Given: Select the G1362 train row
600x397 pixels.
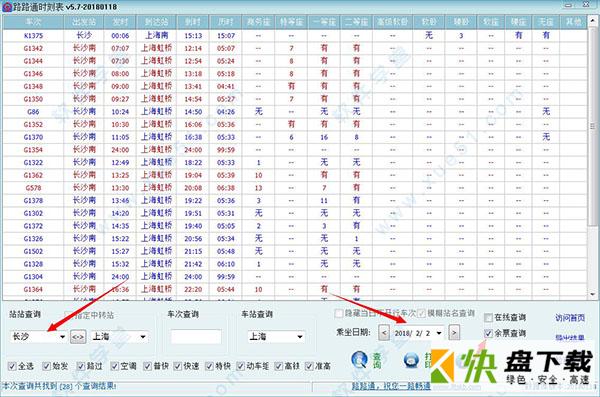Looking at the screenshot, I should 295,175.
